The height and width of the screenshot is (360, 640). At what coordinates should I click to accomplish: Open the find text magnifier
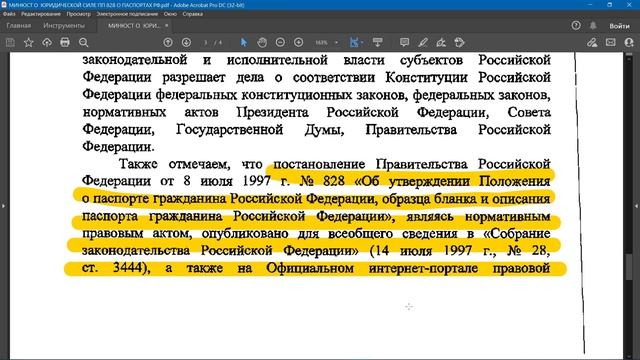click(83, 42)
